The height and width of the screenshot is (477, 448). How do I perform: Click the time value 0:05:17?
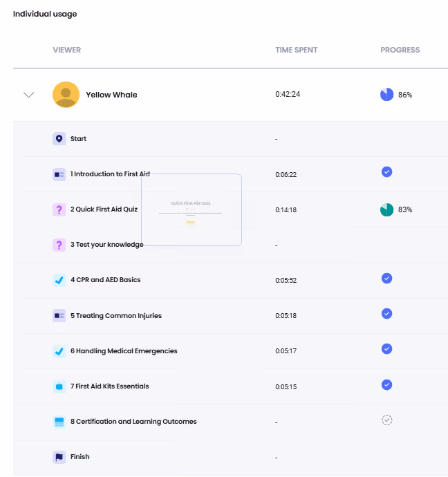(286, 351)
